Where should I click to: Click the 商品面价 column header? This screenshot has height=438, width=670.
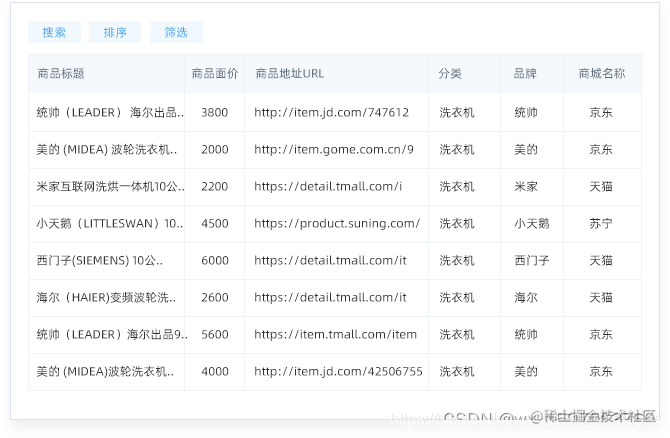click(x=215, y=73)
